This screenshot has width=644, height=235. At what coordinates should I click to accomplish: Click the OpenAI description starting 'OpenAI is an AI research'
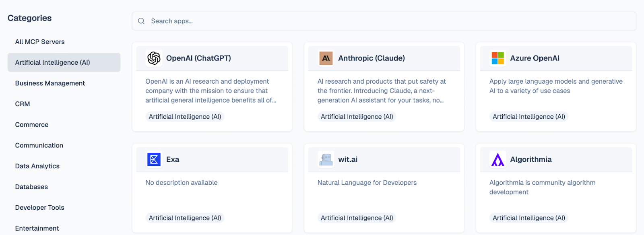[x=211, y=91]
